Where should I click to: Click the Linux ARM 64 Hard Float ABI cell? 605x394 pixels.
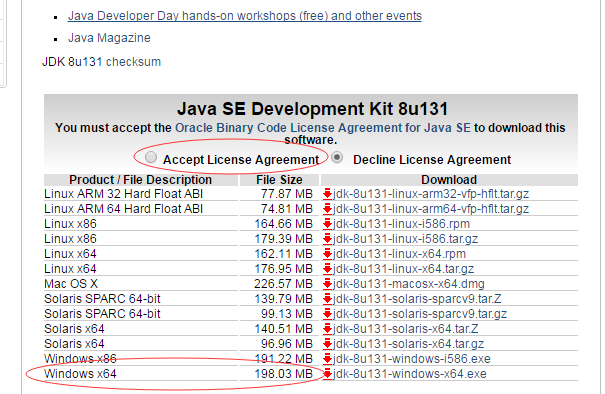click(141, 209)
